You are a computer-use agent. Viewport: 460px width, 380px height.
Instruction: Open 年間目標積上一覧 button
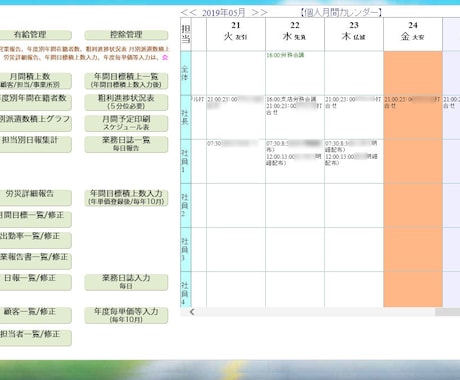click(126, 81)
